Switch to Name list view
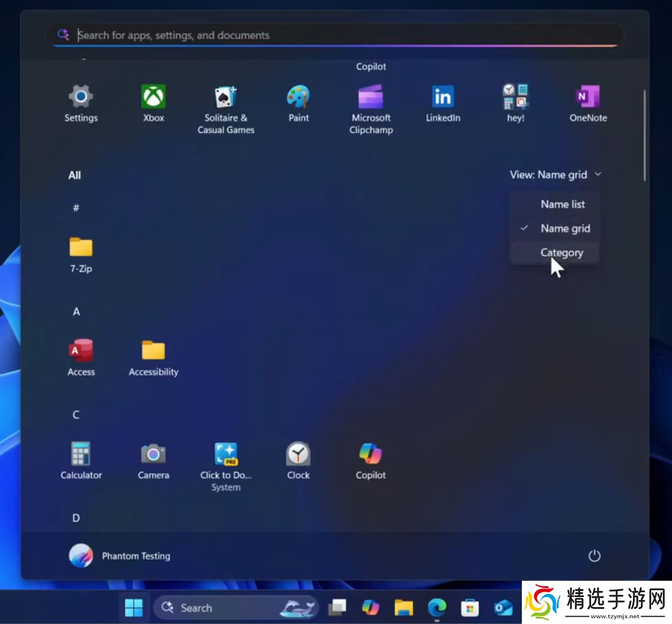This screenshot has height=624, width=672. point(562,204)
